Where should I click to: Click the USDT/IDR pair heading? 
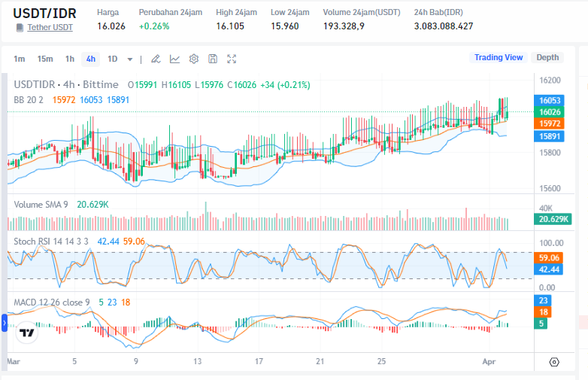[44, 14]
